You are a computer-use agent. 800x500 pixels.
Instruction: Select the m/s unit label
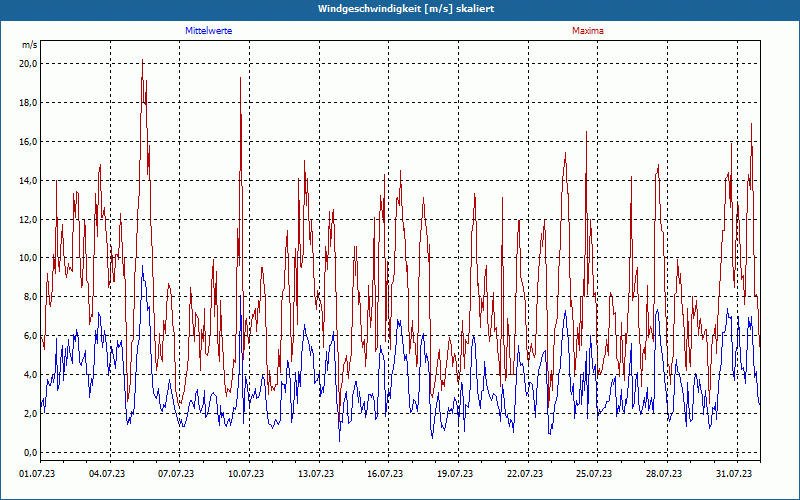click(x=30, y=45)
